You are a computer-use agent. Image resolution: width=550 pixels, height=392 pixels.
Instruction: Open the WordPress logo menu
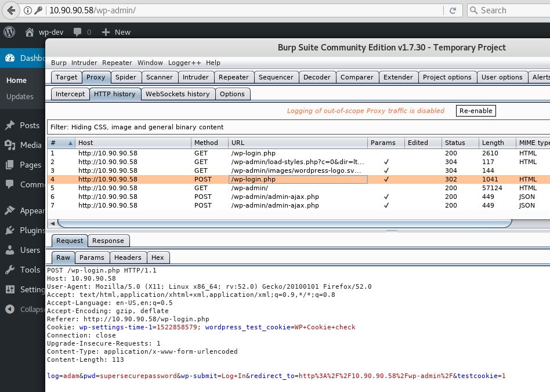[9, 32]
